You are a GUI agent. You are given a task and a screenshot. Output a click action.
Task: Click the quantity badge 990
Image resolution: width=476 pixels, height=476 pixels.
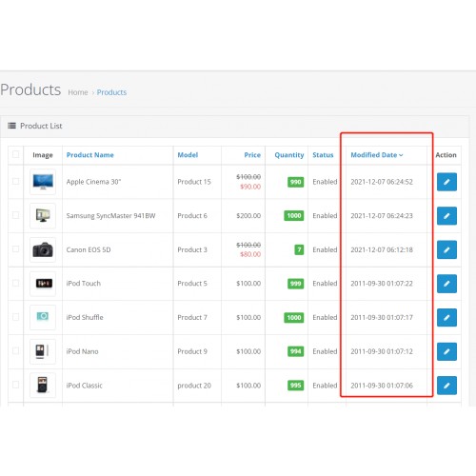tap(295, 182)
